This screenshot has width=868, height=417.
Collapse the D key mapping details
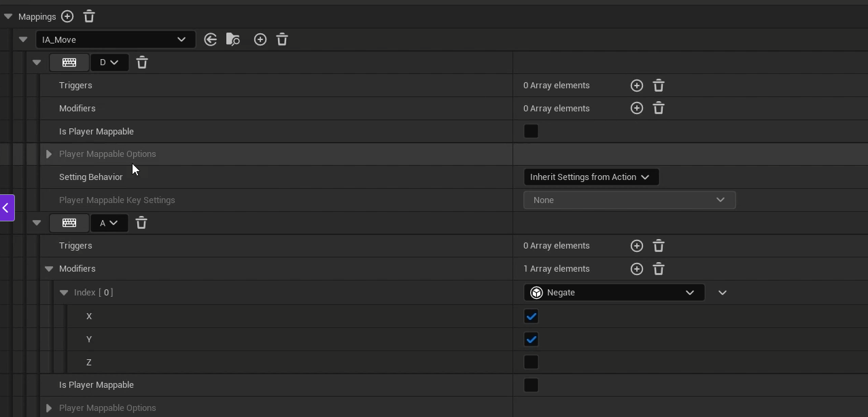coord(37,62)
